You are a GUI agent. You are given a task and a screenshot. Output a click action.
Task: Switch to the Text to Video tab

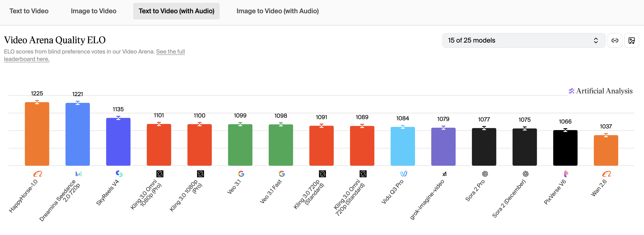(x=29, y=11)
